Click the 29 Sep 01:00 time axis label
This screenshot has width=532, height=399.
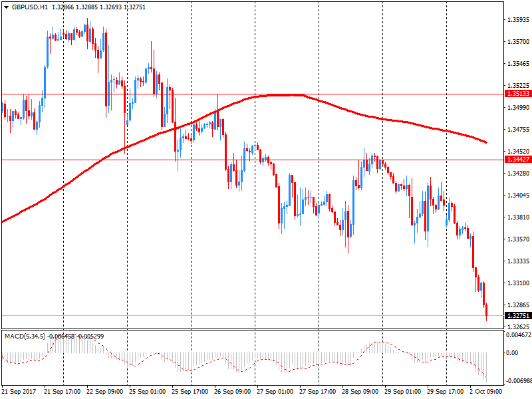point(403,392)
